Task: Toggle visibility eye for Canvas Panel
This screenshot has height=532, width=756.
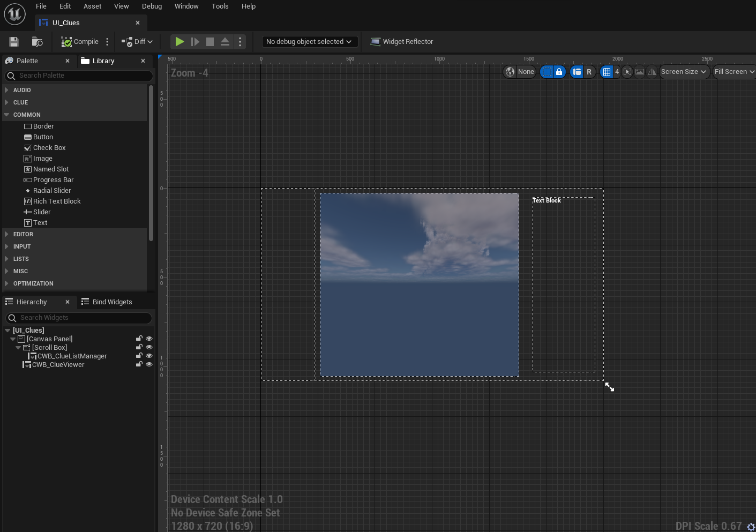Action: click(x=149, y=339)
